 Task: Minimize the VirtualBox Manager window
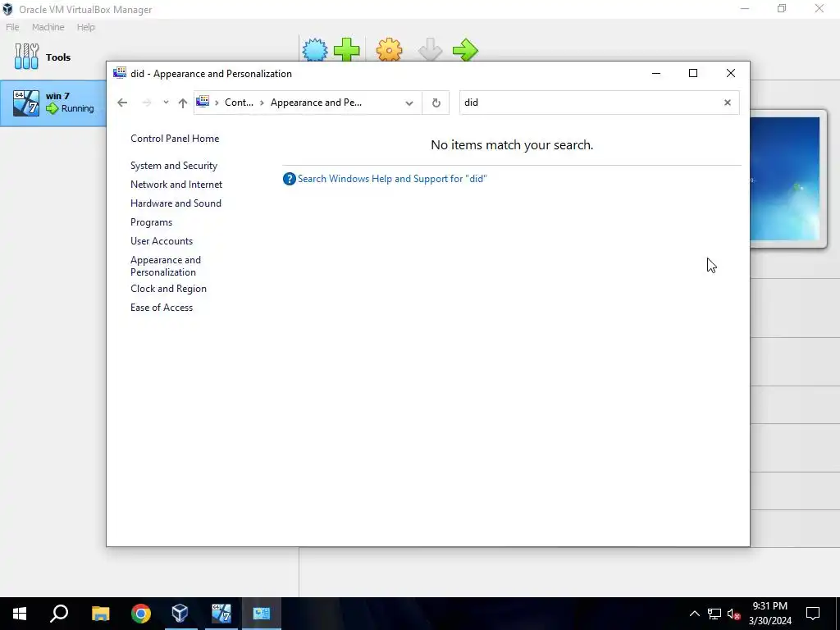[x=745, y=8]
